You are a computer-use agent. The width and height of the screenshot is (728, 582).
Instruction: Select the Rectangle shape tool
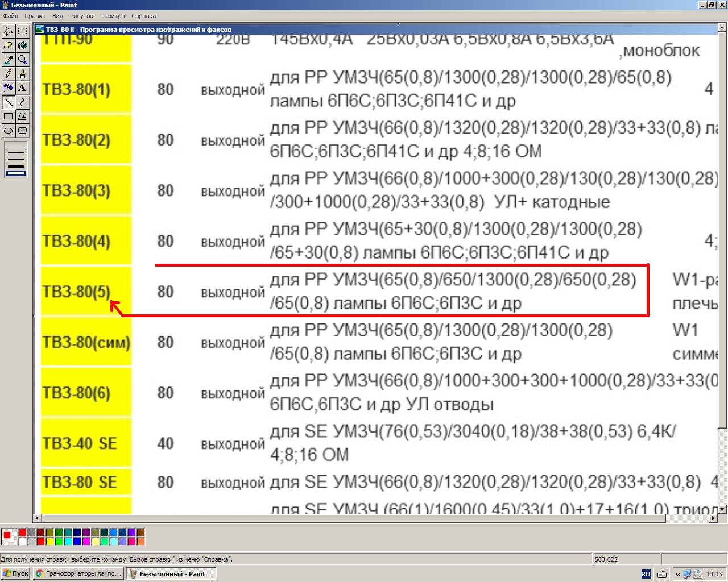(x=9, y=117)
